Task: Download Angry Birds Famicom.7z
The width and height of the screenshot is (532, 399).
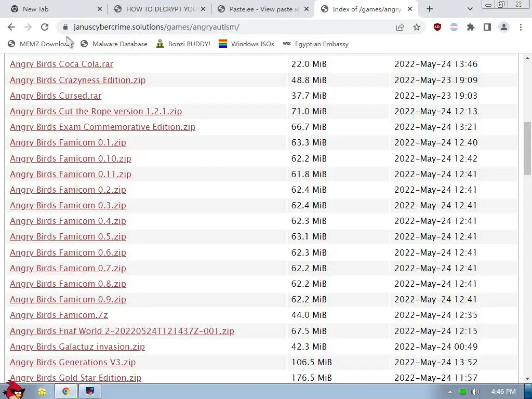Action: pyautogui.click(x=59, y=315)
